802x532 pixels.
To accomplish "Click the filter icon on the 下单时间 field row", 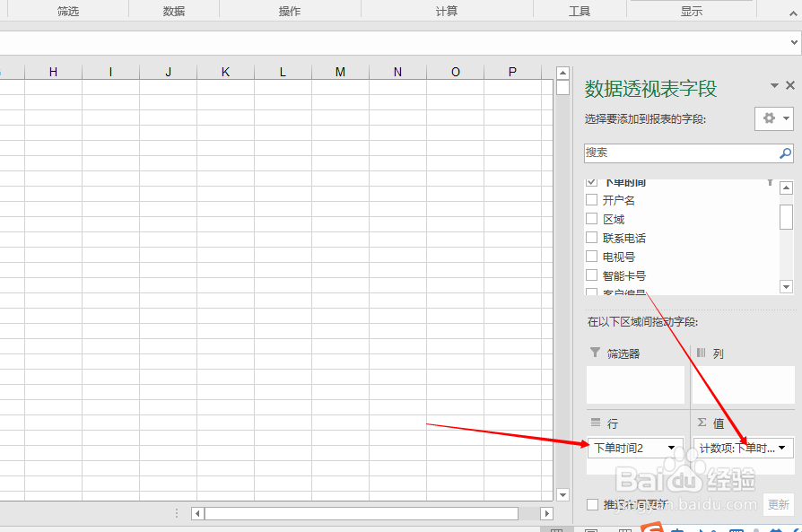I will pyautogui.click(x=770, y=181).
